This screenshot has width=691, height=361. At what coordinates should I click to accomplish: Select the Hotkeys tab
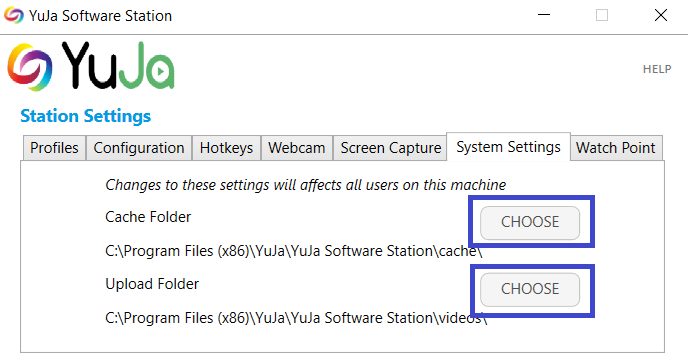click(226, 148)
